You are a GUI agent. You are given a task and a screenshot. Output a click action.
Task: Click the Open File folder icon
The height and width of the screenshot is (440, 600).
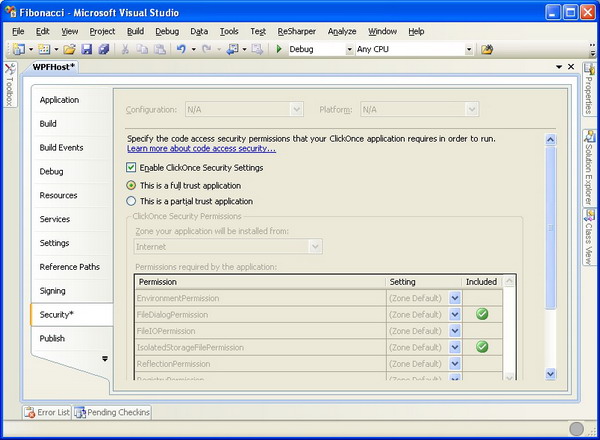click(69, 49)
